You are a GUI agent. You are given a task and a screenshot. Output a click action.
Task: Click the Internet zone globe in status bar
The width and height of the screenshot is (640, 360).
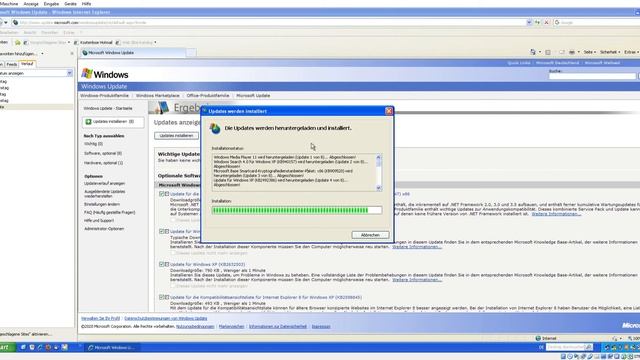[538, 338]
